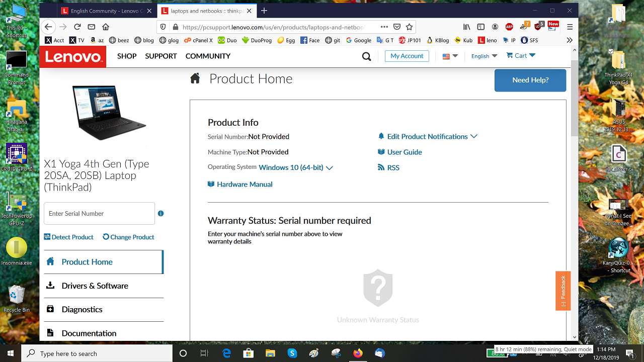Go back to the previous page
644x362 pixels.
[48, 27]
